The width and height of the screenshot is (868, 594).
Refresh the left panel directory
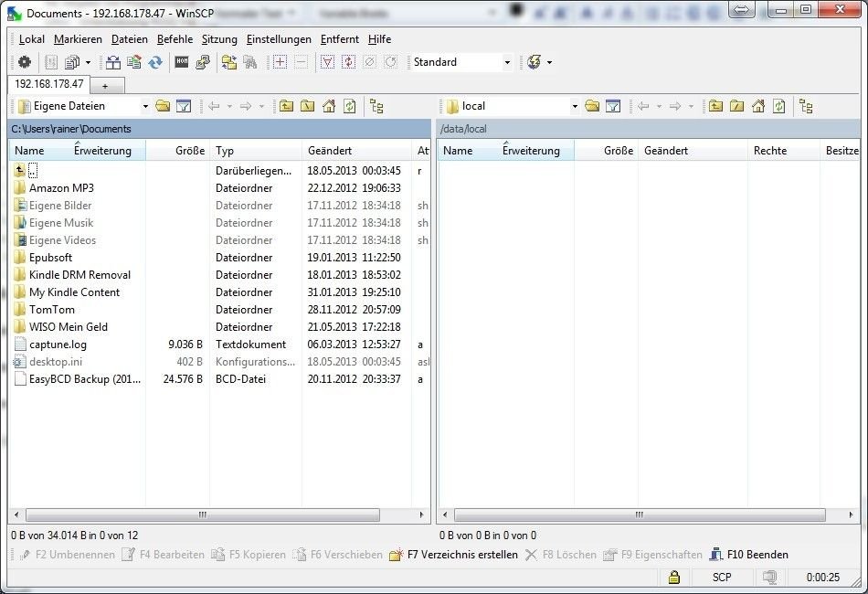pyautogui.click(x=350, y=106)
